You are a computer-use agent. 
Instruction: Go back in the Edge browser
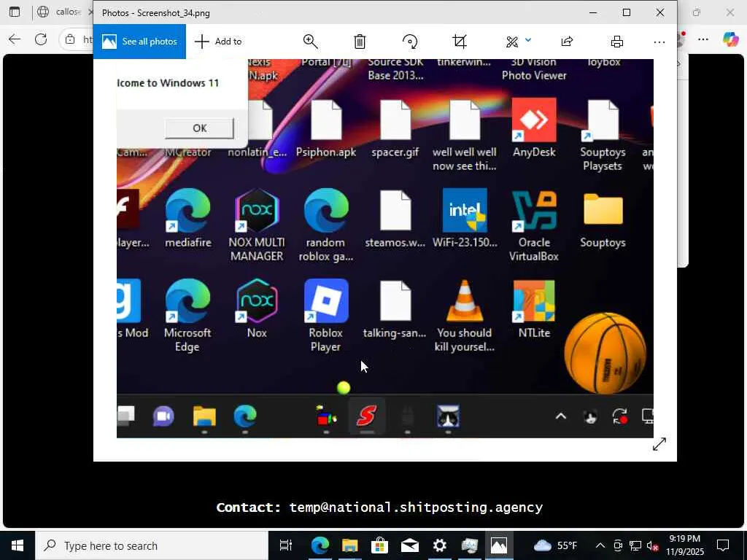coord(15,39)
